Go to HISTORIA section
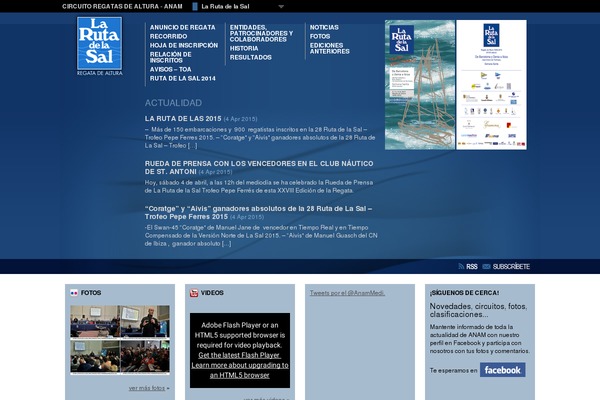 [244, 49]
